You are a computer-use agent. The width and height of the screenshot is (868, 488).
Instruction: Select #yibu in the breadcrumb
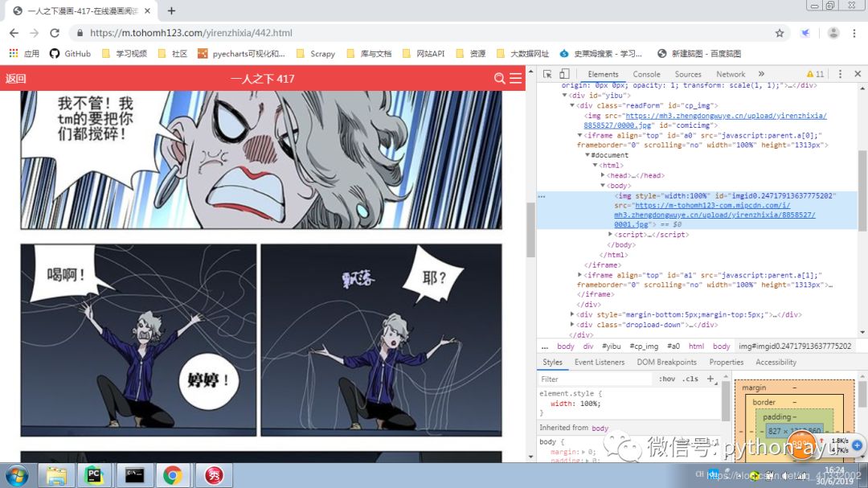611,347
